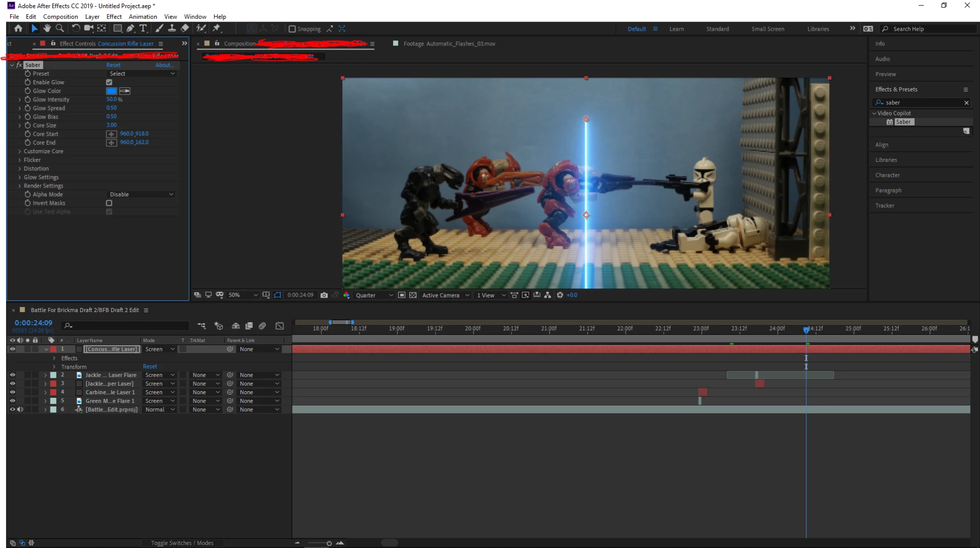The width and height of the screenshot is (980, 548).
Task: Select the Eraser tool
Action: (x=185, y=29)
